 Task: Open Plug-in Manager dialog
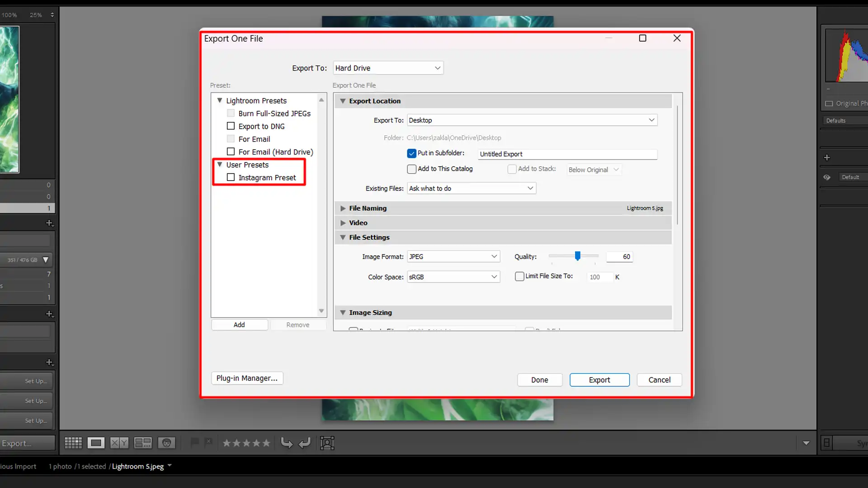point(247,378)
